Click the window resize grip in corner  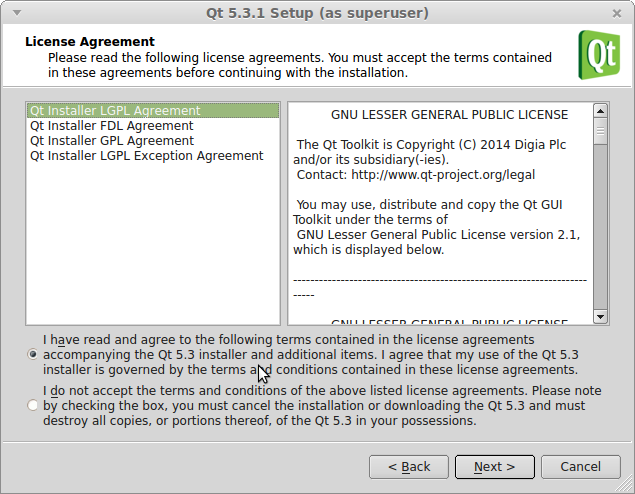625,484
